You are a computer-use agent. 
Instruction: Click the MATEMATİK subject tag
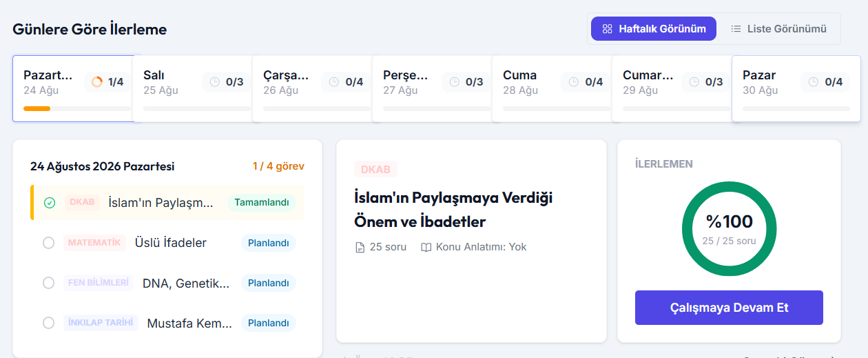tap(94, 243)
